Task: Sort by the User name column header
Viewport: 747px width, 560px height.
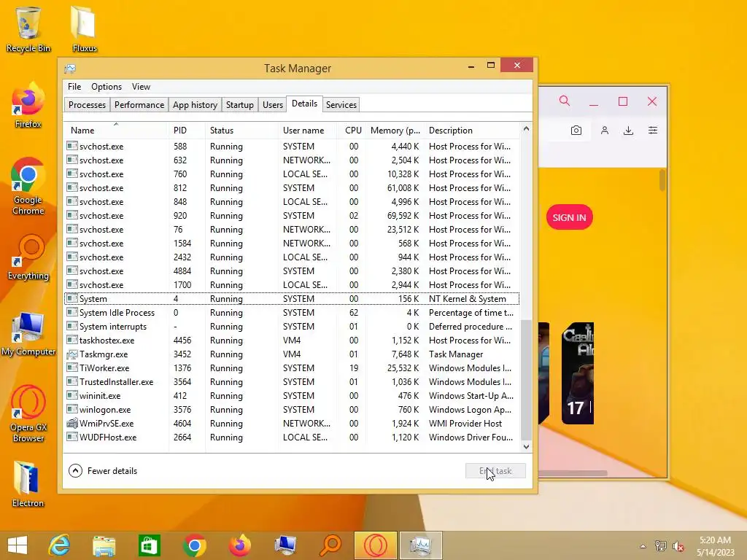Action: click(x=307, y=131)
